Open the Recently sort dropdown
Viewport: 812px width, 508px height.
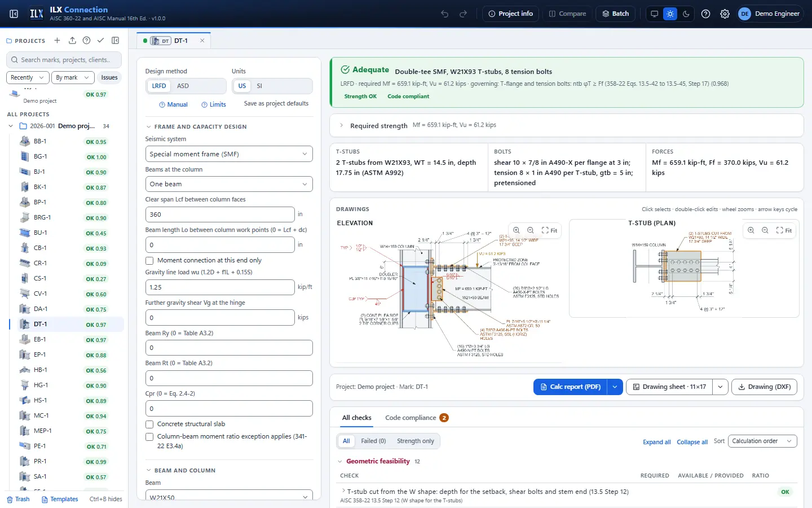coord(28,77)
